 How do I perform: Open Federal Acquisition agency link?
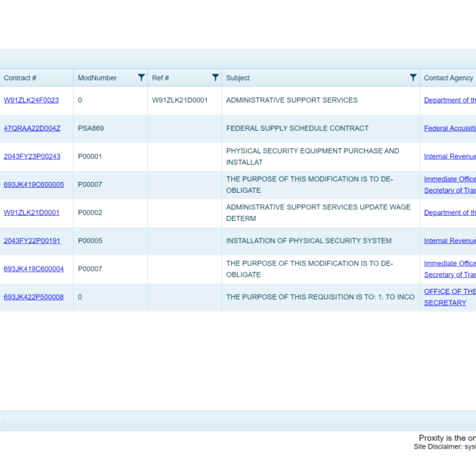tap(450, 129)
